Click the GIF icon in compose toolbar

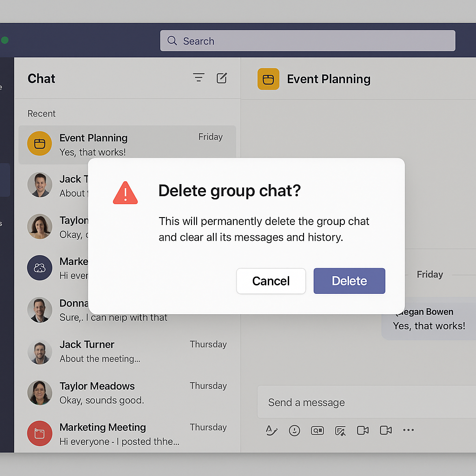[317, 430]
